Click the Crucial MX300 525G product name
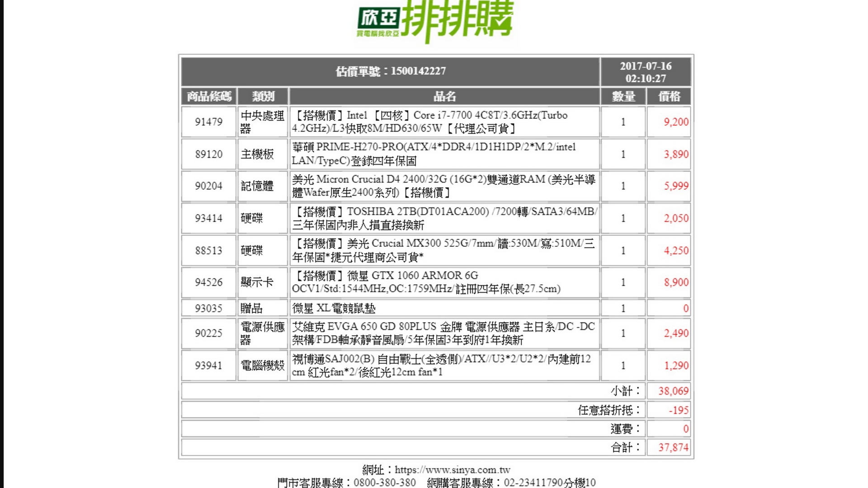Screen dimensions: 868x488 [444, 250]
